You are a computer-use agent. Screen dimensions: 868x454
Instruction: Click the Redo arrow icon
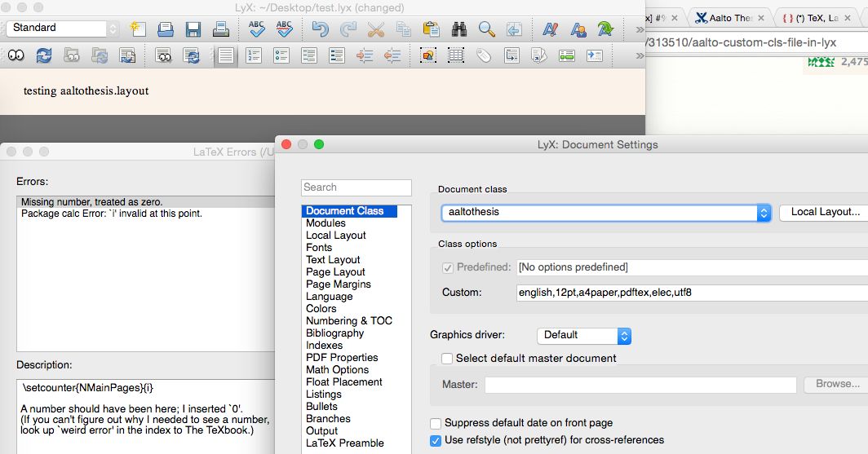pyautogui.click(x=348, y=29)
